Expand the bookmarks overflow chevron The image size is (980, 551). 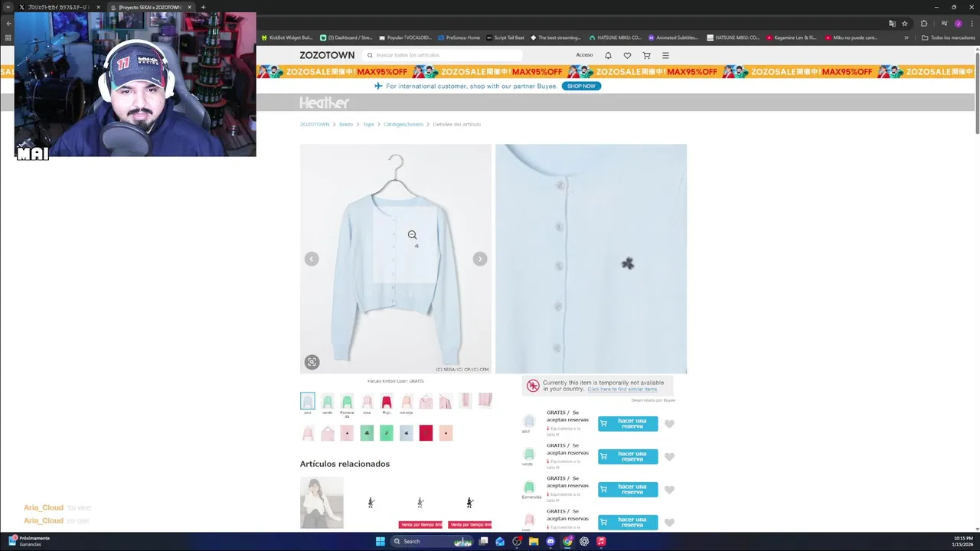(x=906, y=37)
